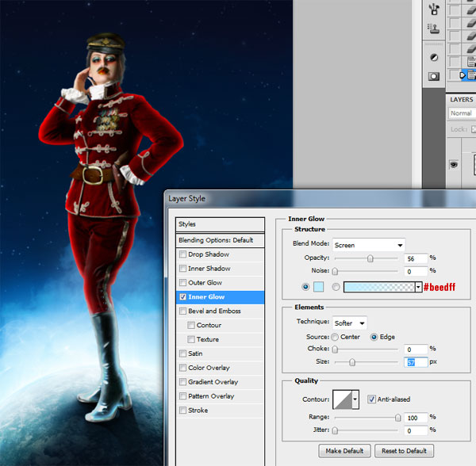This screenshot has width=476, height=466.
Task: Click the Range value field
Action: point(416,418)
